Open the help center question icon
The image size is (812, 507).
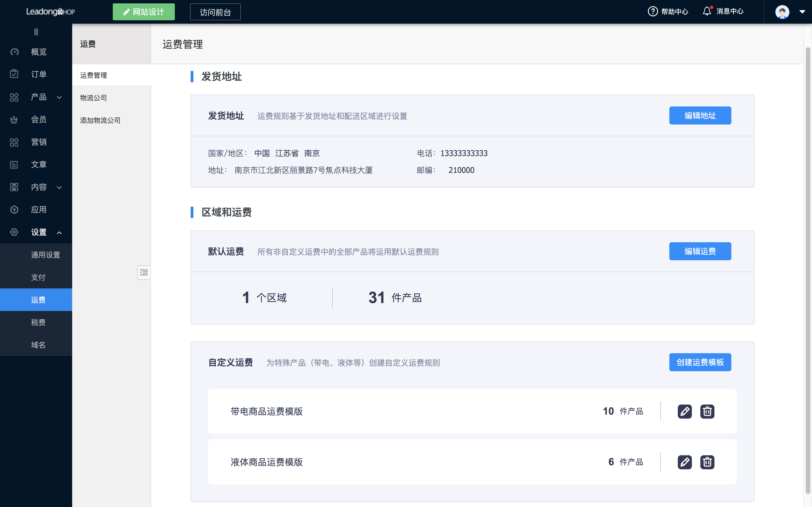pos(652,11)
